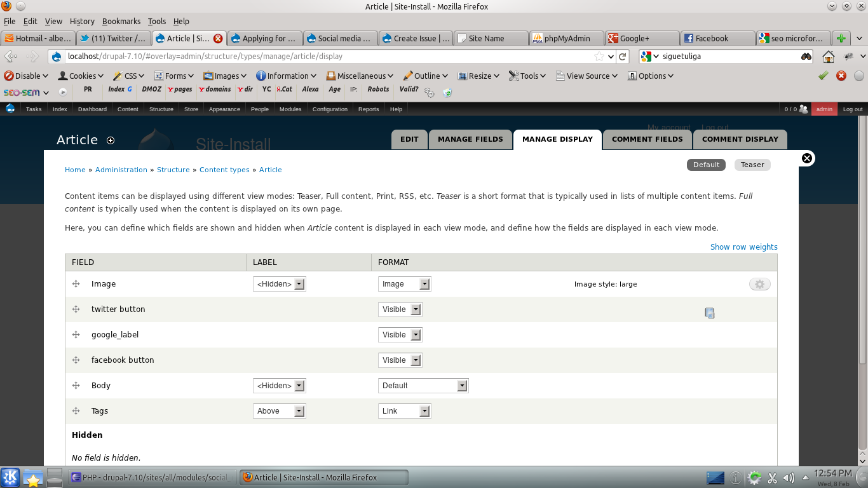
Task: Grab the drag handle for Image row
Action: (76, 284)
